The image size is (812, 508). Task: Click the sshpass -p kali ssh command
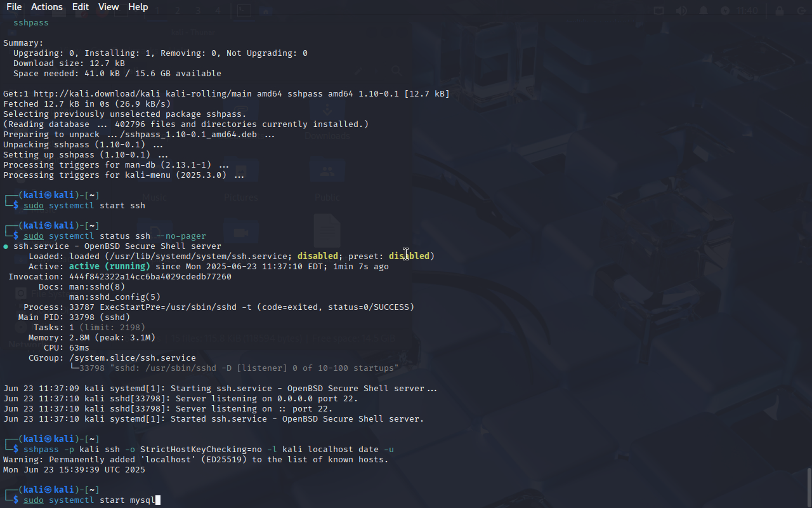(209, 450)
